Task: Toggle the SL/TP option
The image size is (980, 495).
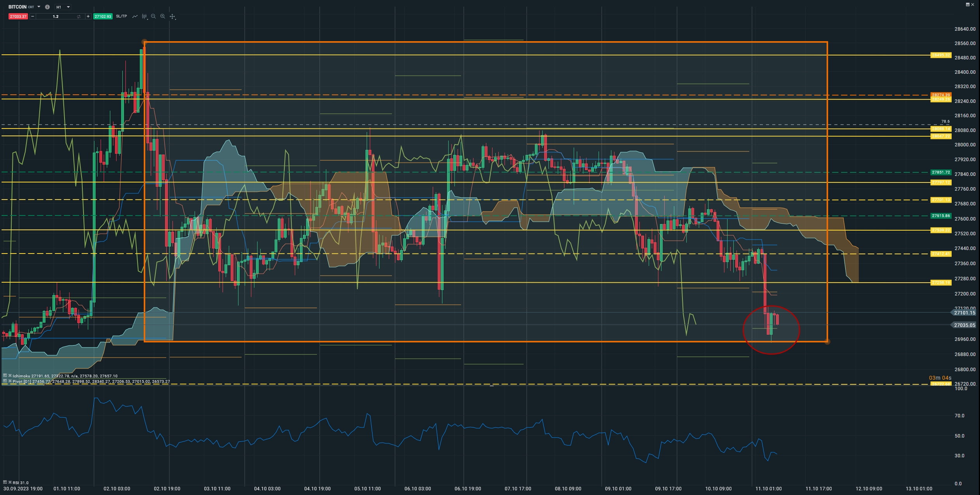Action: click(121, 16)
